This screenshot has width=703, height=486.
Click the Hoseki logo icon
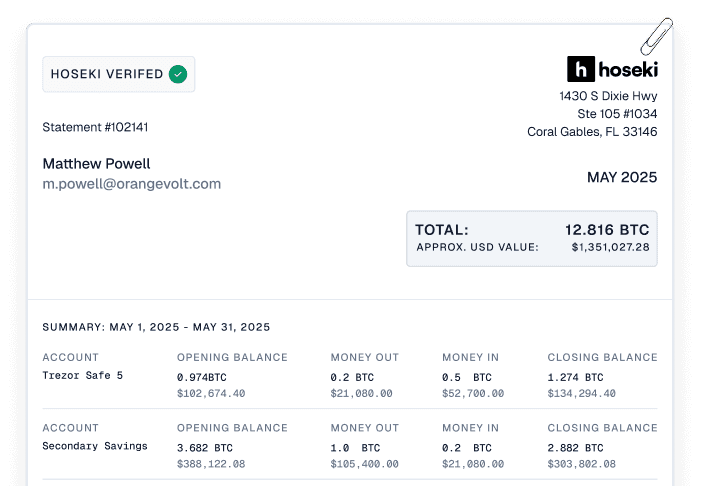click(x=581, y=69)
